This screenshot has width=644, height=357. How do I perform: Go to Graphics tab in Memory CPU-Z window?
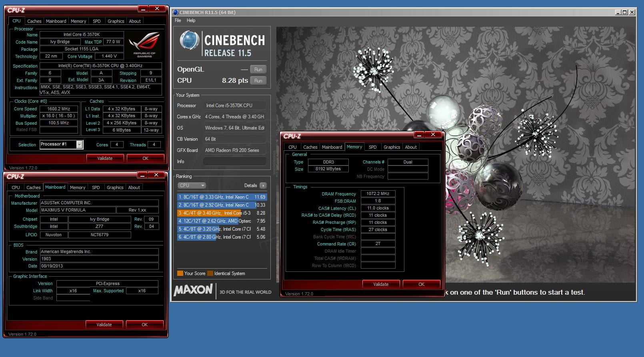tap(392, 147)
